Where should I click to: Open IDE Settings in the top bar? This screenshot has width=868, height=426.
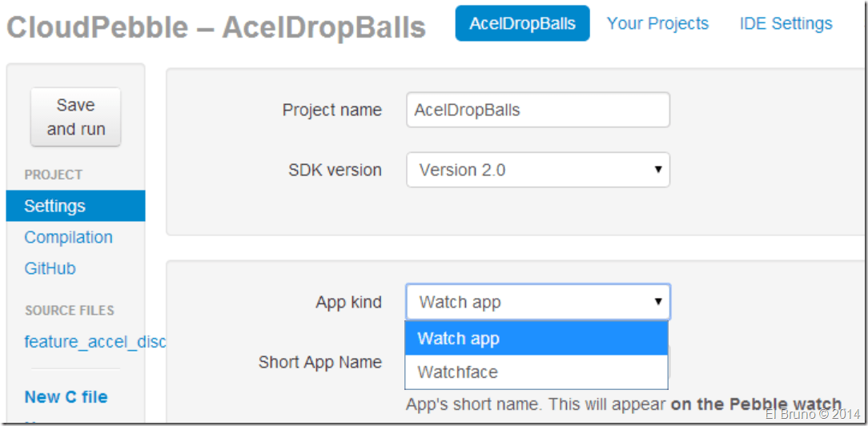(x=786, y=23)
